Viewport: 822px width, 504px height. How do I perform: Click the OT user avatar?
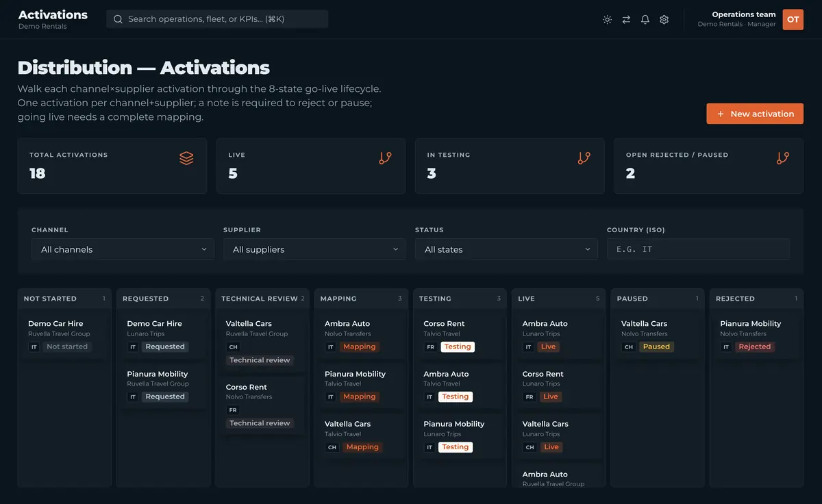click(x=793, y=20)
